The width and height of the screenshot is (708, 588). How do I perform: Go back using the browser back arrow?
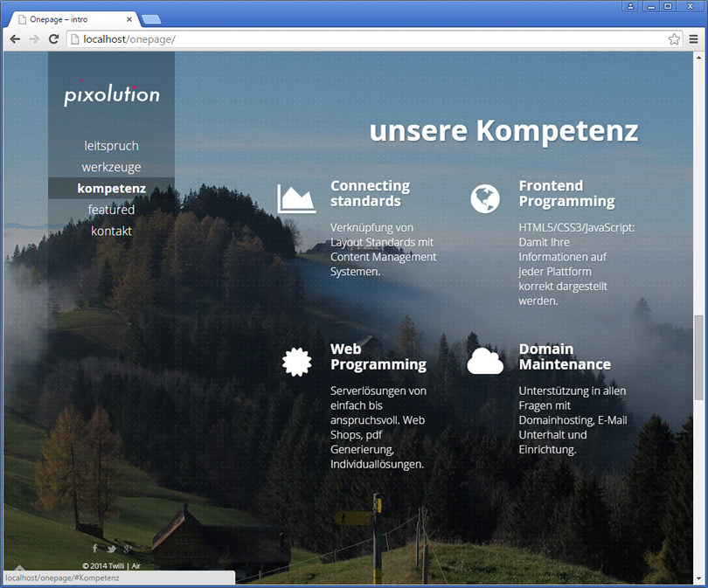(x=15, y=39)
